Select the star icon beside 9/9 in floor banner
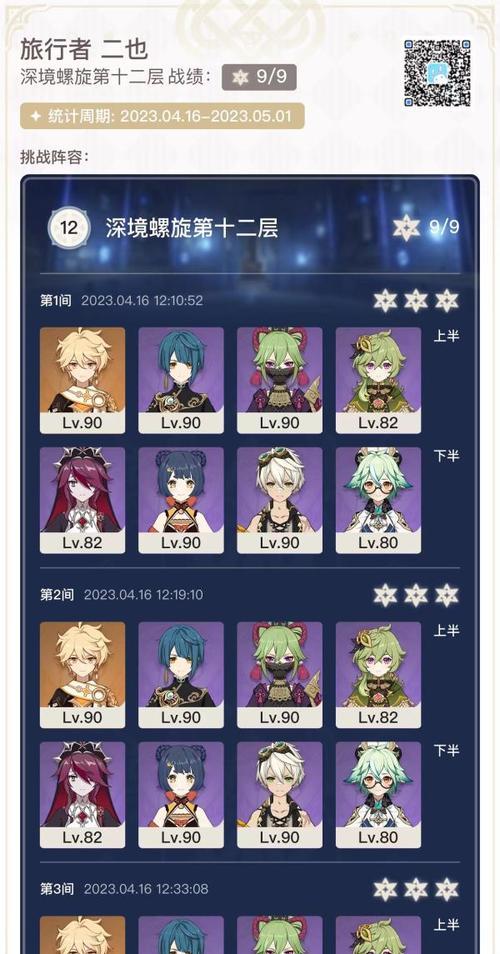500x954 pixels. [x=406, y=228]
